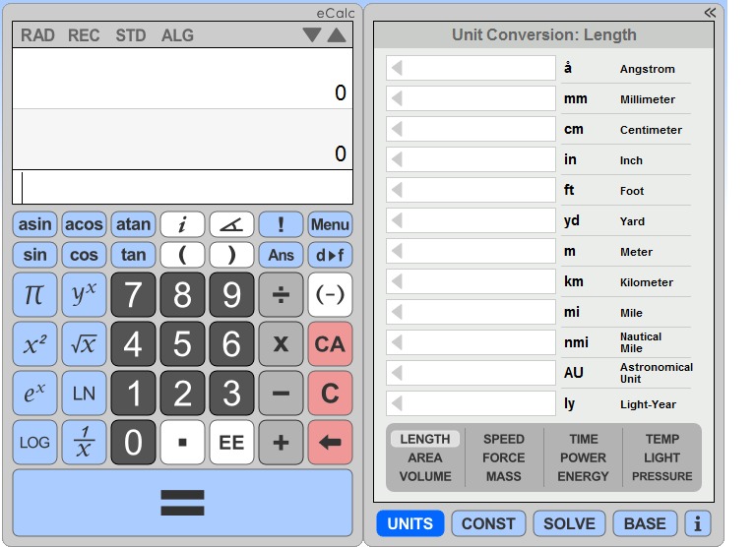
Task: Open the SOLVE tab
Action: (569, 523)
